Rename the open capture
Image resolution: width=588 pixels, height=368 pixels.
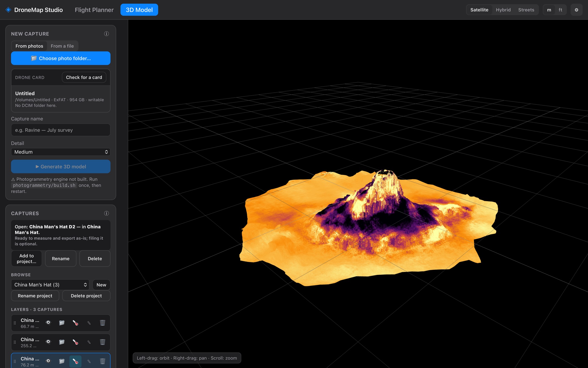(x=61, y=259)
